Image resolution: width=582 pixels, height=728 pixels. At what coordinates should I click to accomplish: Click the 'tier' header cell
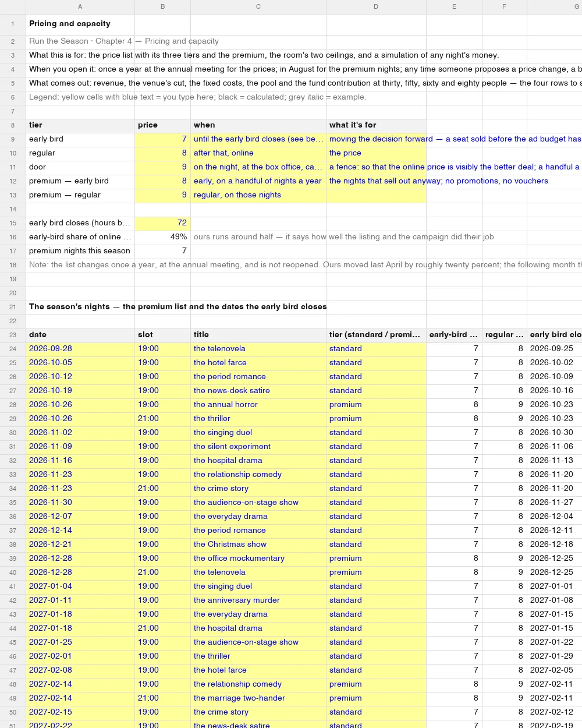point(80,125)
